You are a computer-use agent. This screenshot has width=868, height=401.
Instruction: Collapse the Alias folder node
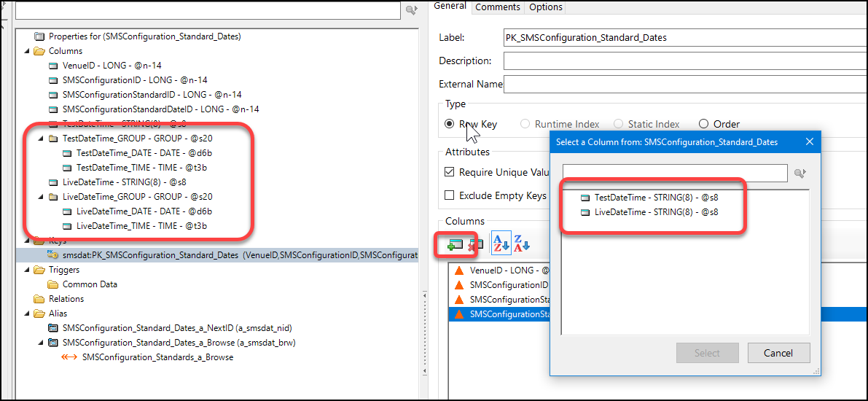28,313
